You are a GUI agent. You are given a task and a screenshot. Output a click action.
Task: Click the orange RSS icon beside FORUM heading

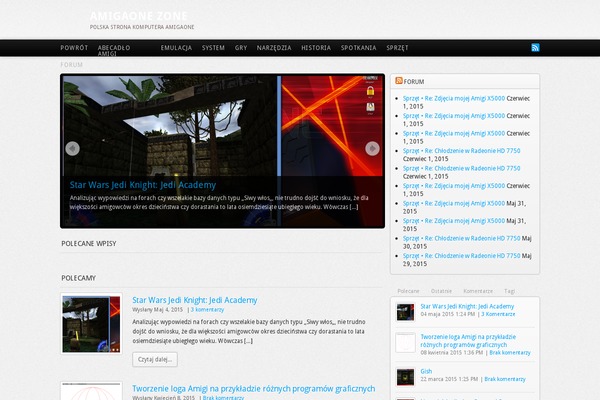pos(399,80)
